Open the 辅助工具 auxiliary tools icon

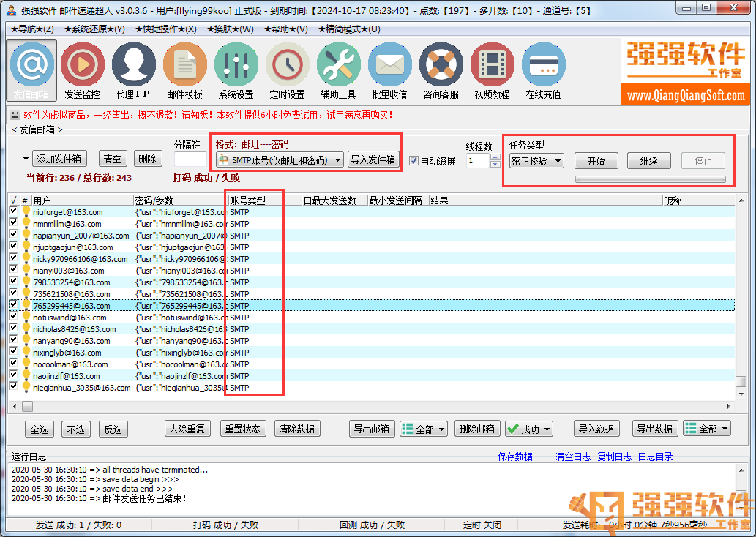point(338,70)
